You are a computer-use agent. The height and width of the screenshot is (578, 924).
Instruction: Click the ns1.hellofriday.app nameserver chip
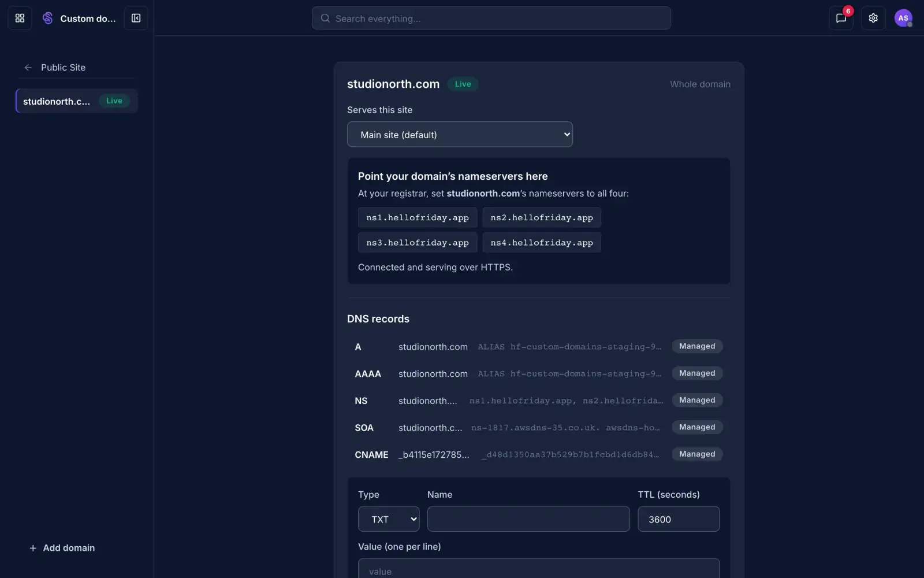point(418,217)
